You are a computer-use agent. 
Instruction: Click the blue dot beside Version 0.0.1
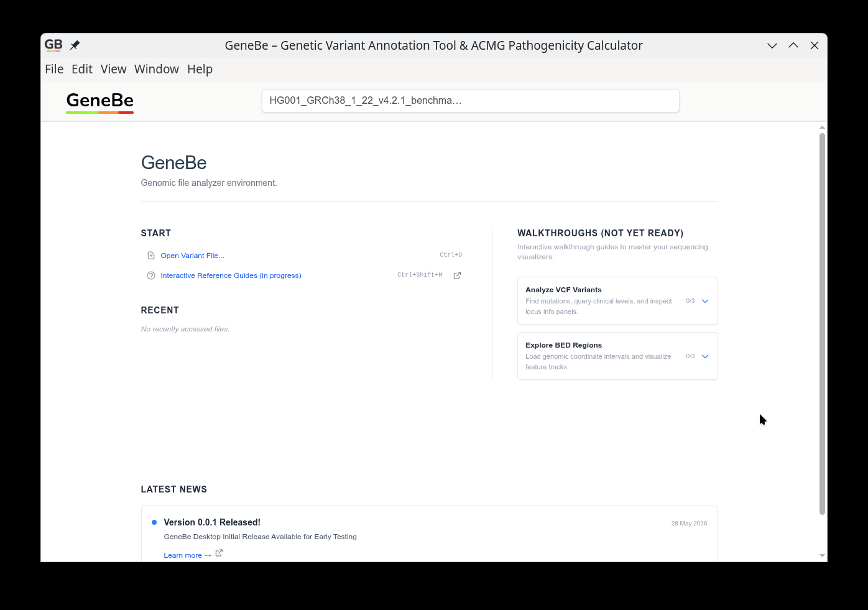tap(154, 522)
